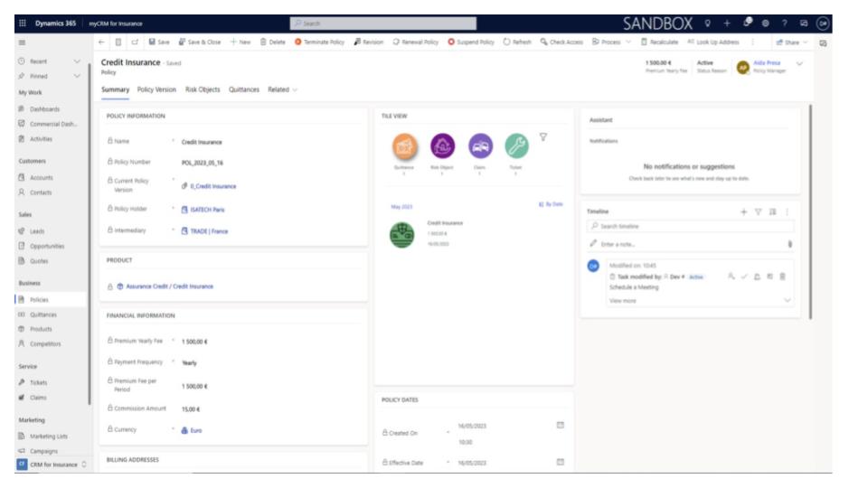
Task: Open the Settings gear icon
Action: coord(766,23)
